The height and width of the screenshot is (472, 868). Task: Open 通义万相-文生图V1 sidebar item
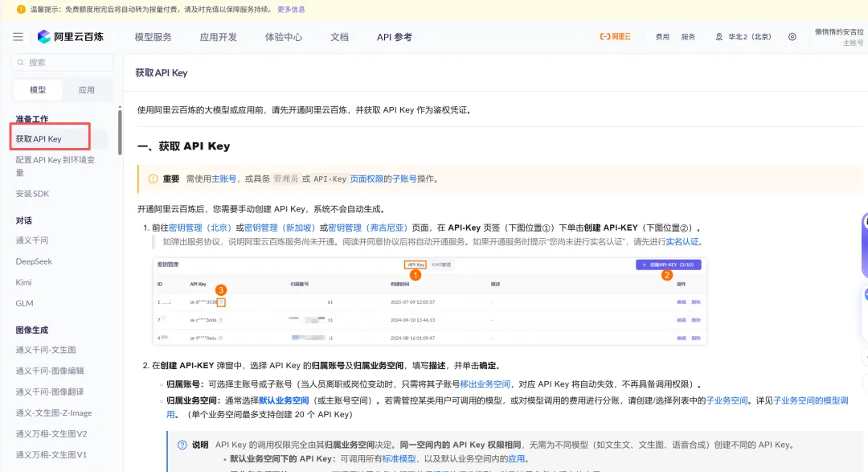click(51, 455)
